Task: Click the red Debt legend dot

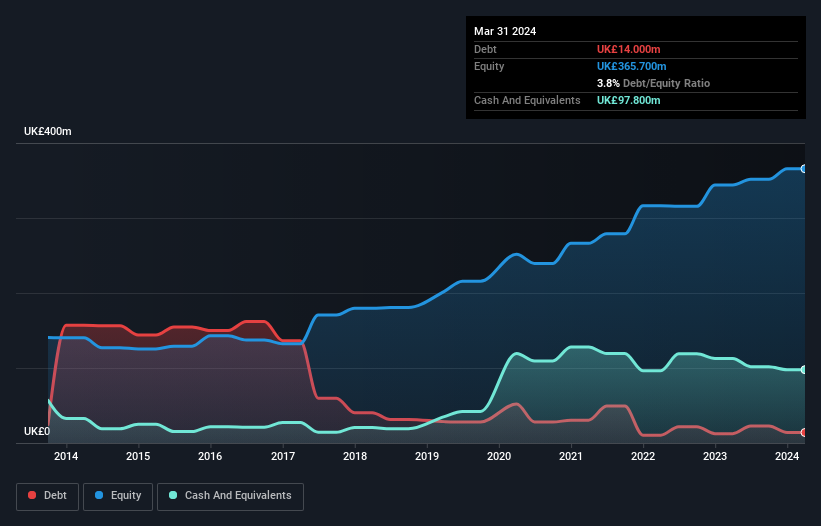Action: coord(32,495)
